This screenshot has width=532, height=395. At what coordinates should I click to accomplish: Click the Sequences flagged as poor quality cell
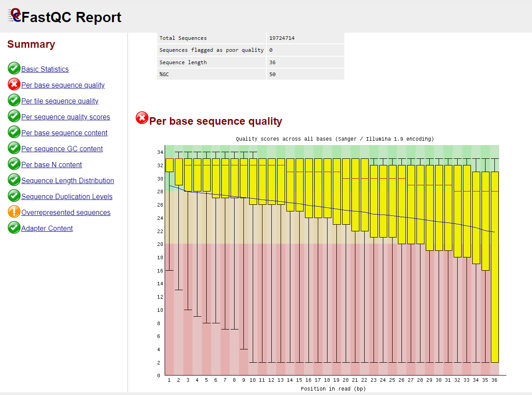pos(212,50)
